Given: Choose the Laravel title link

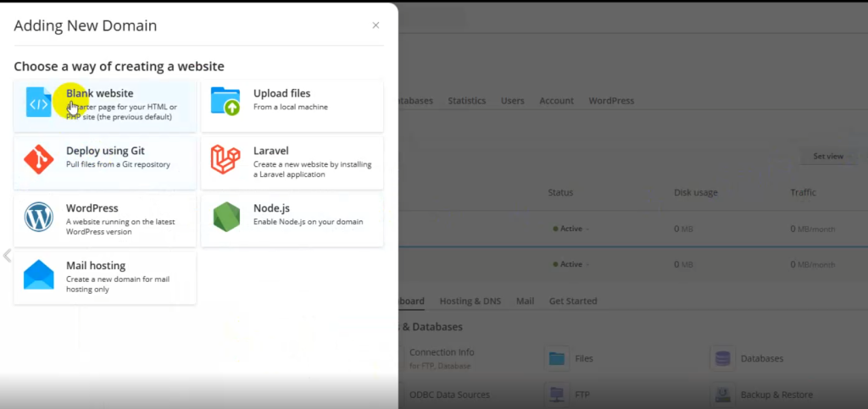Looking at the screenshot, I should (271, 151).
